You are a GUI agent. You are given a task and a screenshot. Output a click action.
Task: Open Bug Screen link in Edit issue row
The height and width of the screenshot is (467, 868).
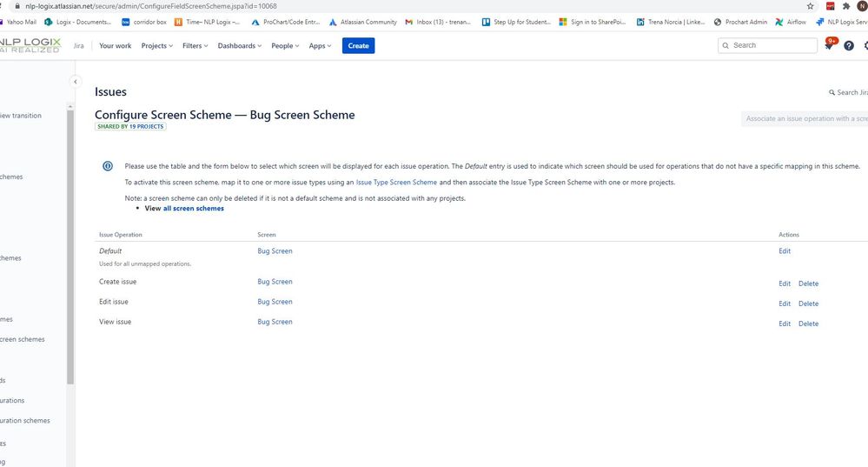point(275,302)
